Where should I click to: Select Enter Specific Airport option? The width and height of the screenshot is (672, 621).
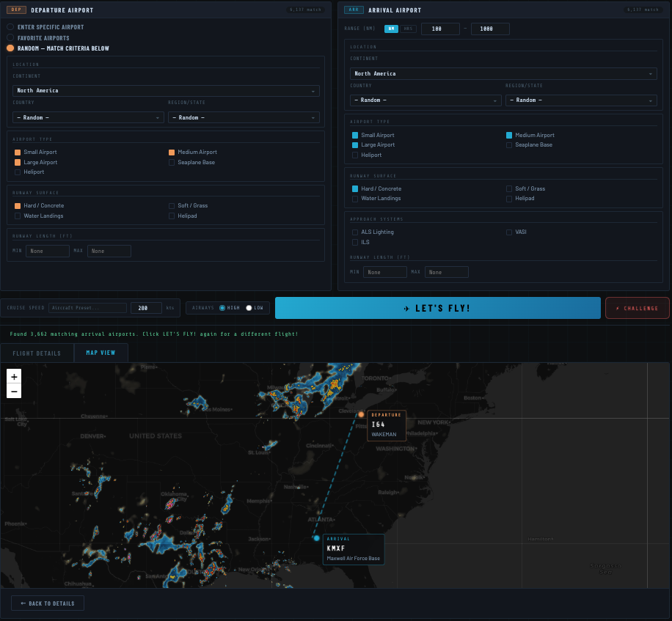click(10, 27)
